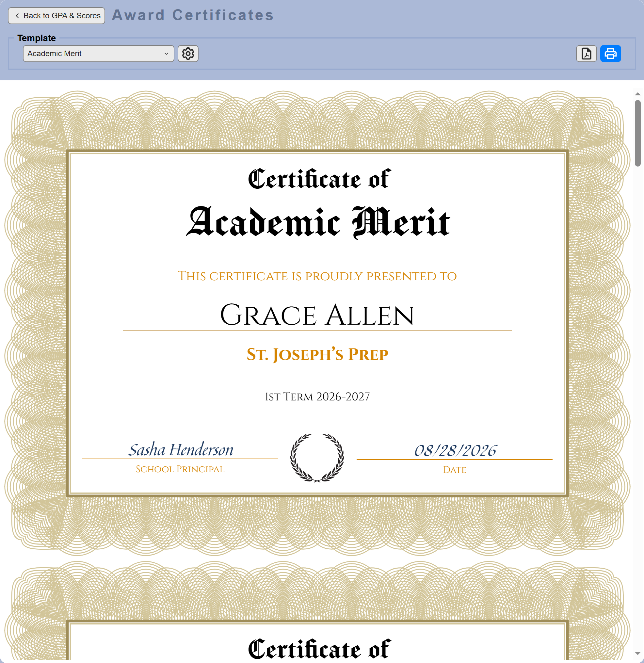Viewport: 644px width, 663px height.
Task: Go back to GPA & Scores
Action: point(56,16)
